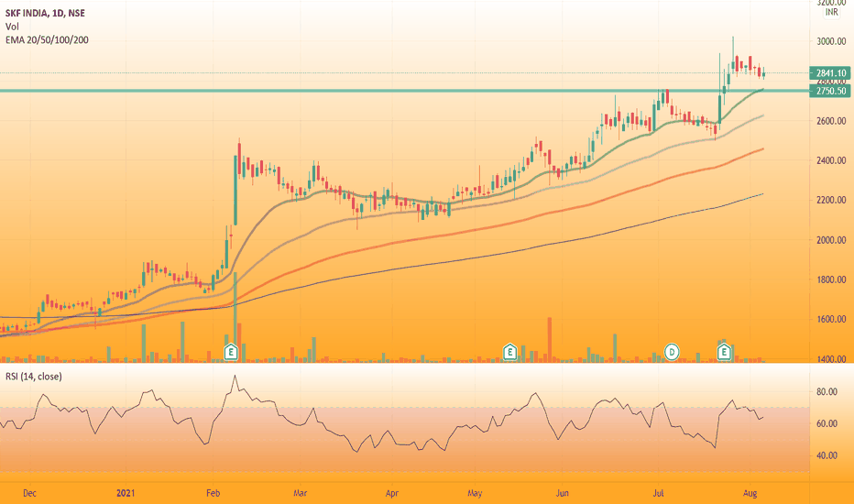
Task: Open the February earnings E marker
Action: tap(231, 352)
